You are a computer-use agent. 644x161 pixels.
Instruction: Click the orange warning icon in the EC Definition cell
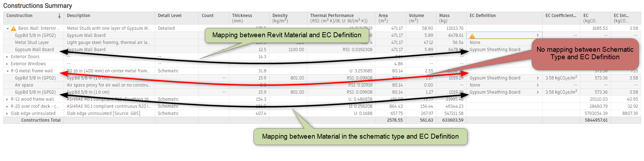point(472,36)
